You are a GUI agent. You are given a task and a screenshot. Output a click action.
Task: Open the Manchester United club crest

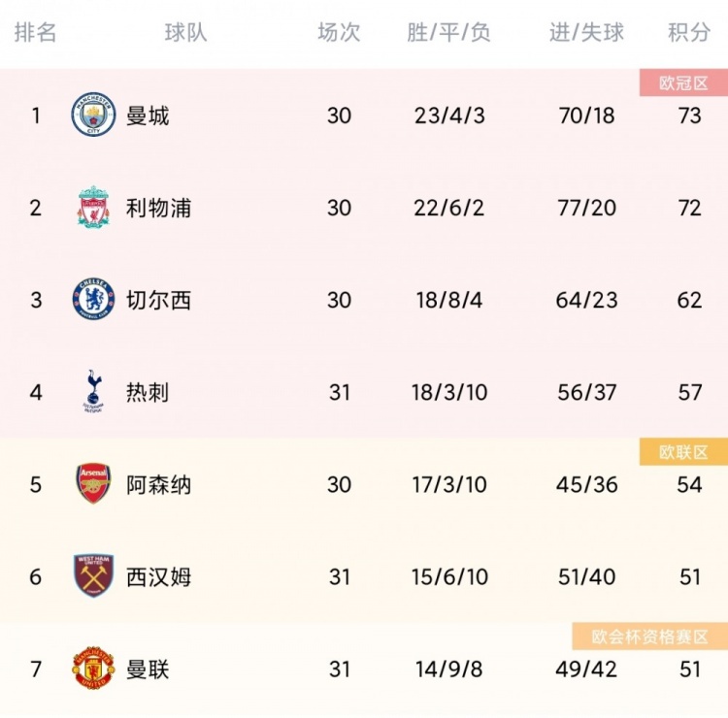(93, 668)
